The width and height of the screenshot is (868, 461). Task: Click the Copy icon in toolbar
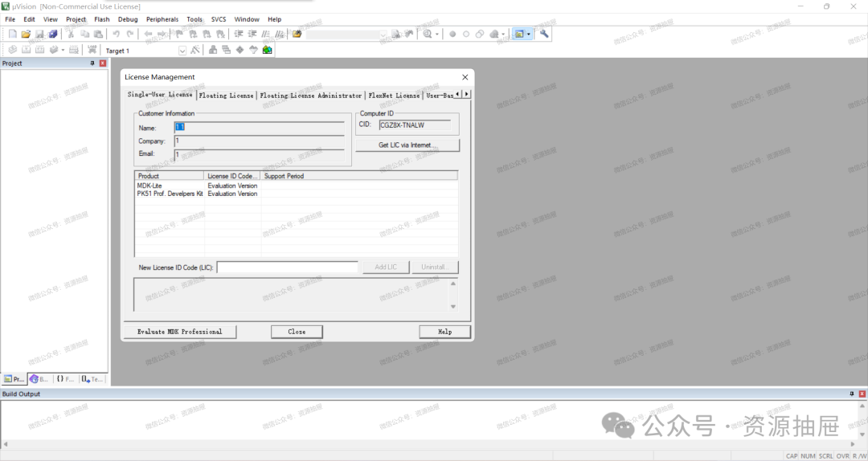pos(84,35)
